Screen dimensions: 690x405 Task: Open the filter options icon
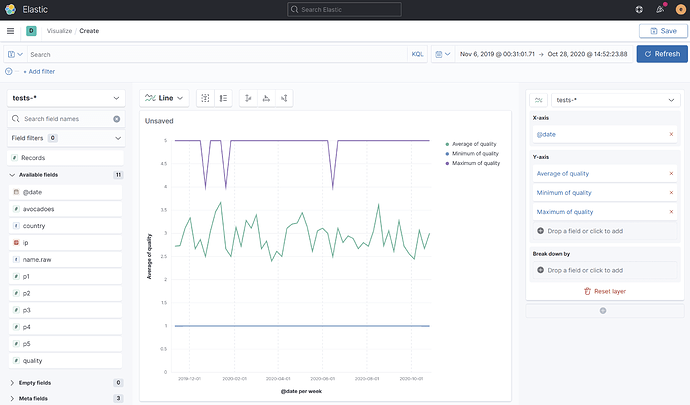click(10, 72)
